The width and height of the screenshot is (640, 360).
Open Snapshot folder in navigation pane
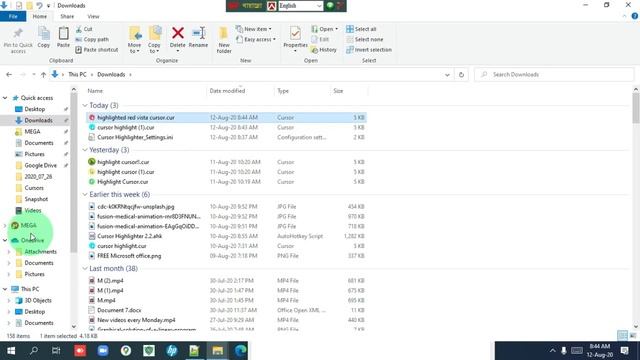point(36,199)
